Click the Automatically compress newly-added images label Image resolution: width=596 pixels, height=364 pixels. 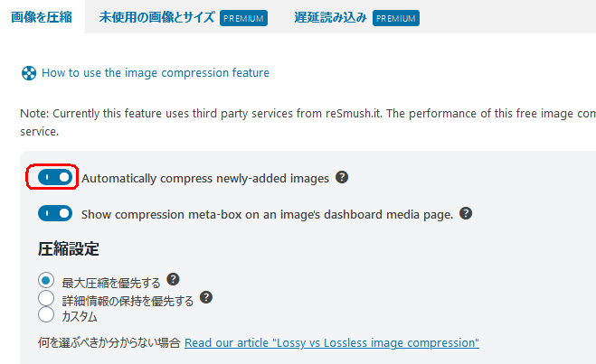[x=205, y=179]
